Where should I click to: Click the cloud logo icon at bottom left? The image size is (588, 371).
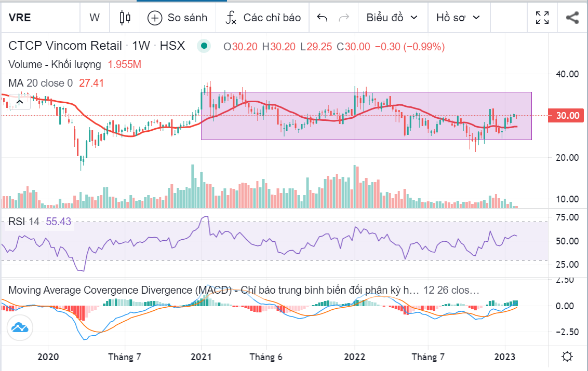pos(20,328)
